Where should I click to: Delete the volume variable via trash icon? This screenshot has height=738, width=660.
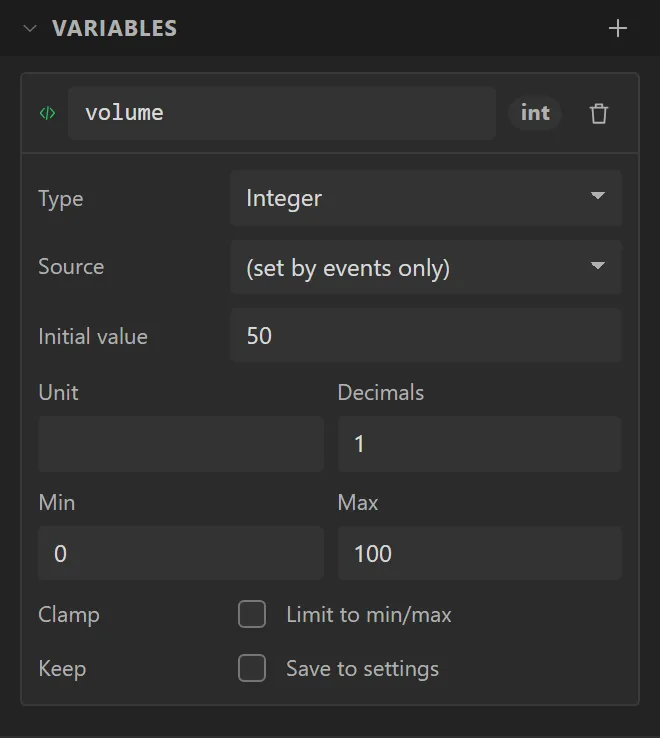pos(598,113)
